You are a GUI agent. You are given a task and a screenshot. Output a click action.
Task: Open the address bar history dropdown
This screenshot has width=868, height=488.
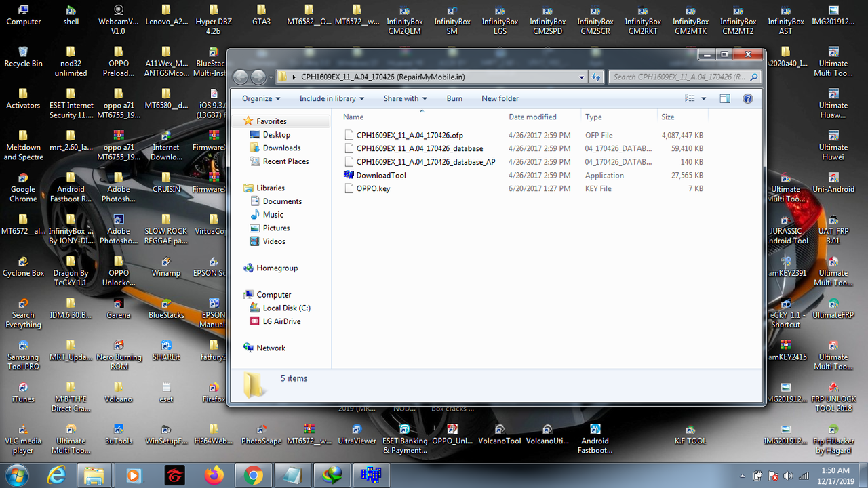[582, 77]
